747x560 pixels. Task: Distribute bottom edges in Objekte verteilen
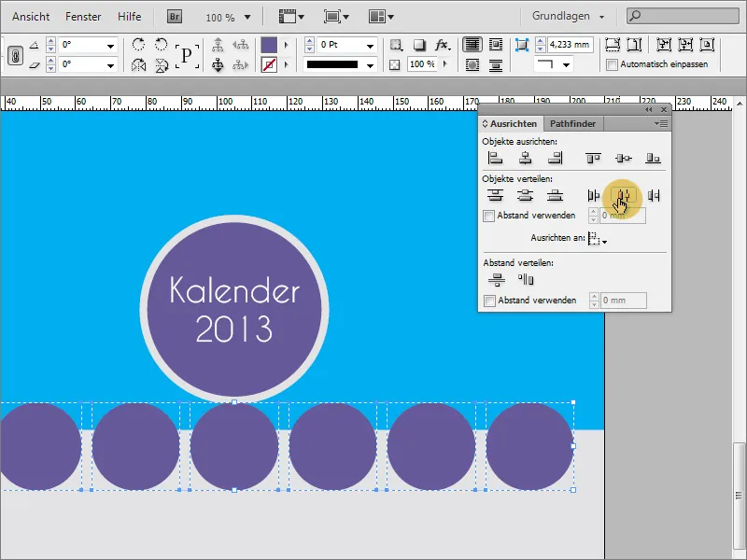(x=555, y=195)
